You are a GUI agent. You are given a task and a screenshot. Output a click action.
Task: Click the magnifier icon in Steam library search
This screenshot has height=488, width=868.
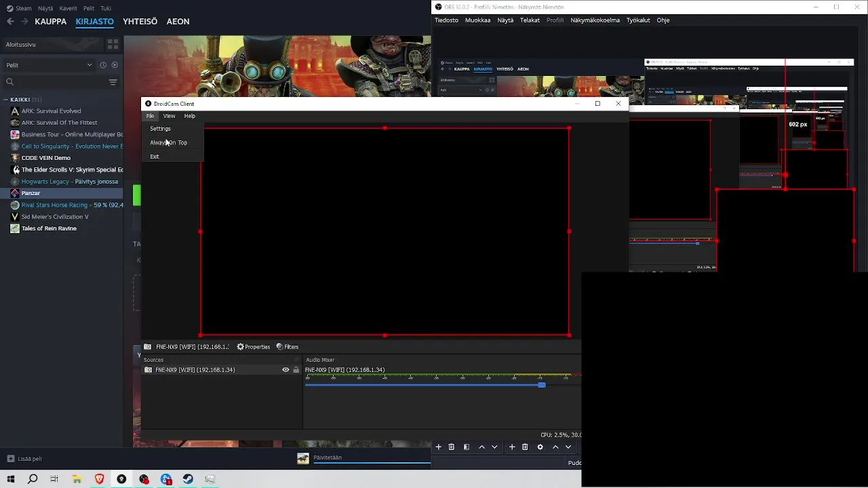9,82
